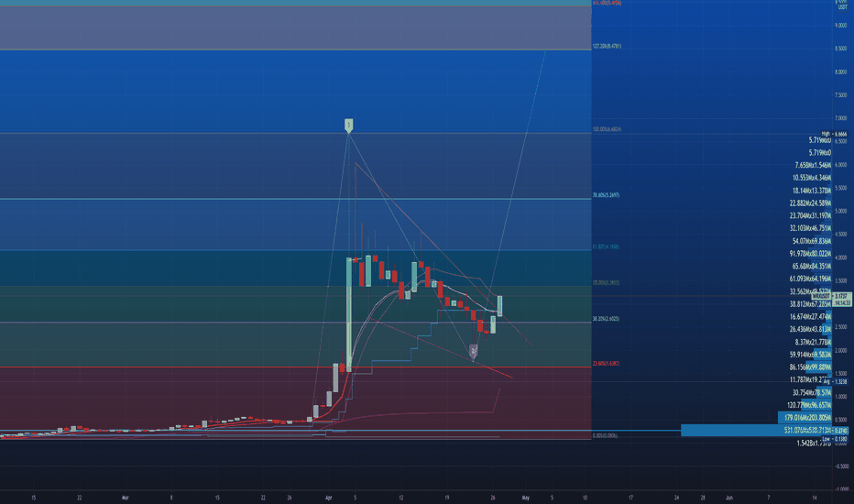Click the May label on the time axis
This screenshot has height=504, width=854.
click(526, 498)
